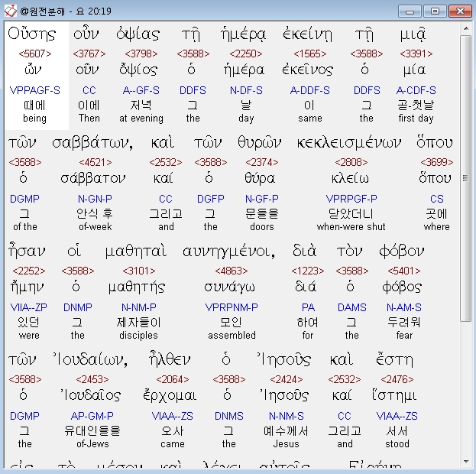
Task: Click Strong's number <2424>
Action: point(287,379)
